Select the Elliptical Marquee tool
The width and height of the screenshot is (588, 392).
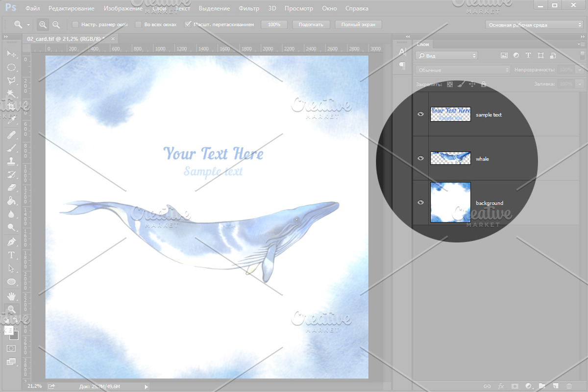coord(11,67)
